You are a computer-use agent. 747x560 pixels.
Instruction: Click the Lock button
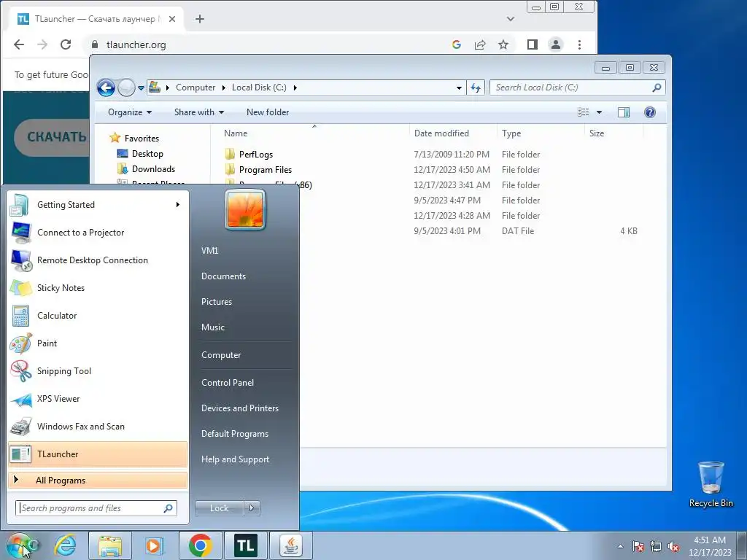pyautogui.click(x=219, y=508)
